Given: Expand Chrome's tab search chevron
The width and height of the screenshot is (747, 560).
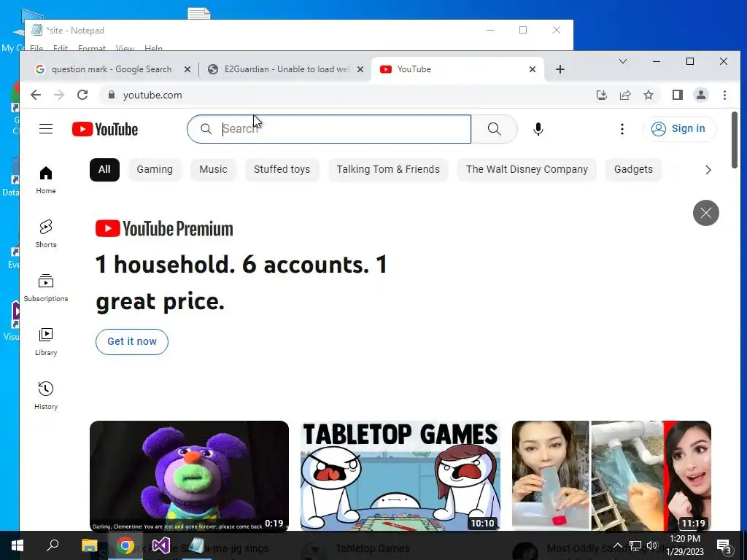Looking at the screenshot, I should (623, 61).
